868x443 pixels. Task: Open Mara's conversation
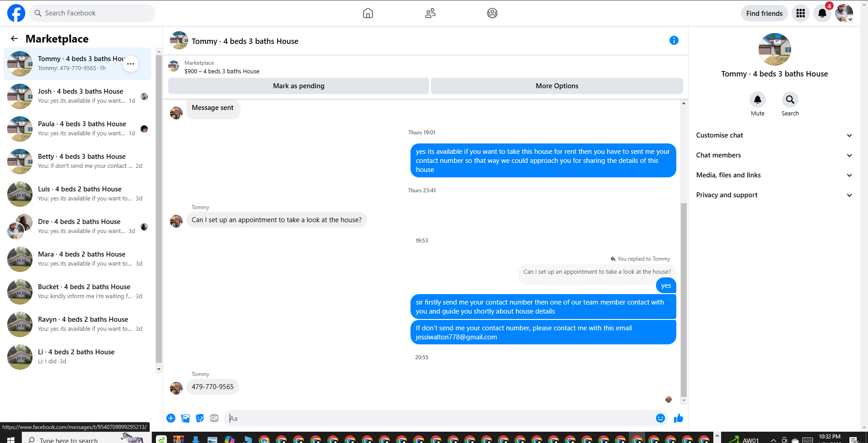78,259
